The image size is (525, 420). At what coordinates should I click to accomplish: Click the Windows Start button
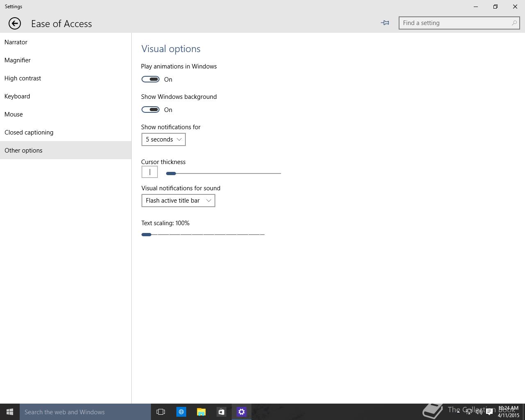click(x=10, y=412)
